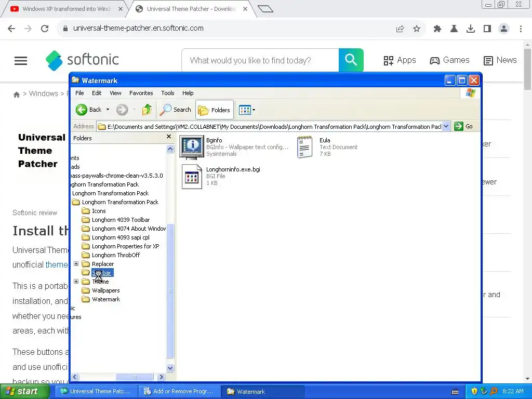Click the green Go button
Screen dimensions: 532x399
463,126
